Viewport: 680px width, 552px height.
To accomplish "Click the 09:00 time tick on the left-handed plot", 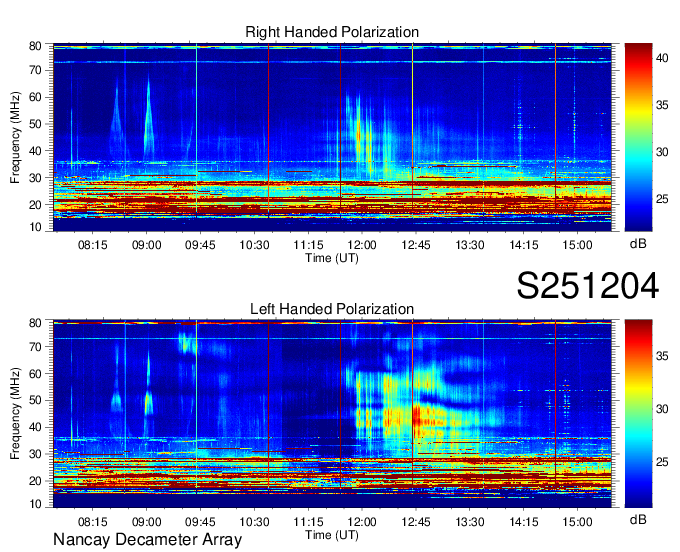I will tap(146, 521).
